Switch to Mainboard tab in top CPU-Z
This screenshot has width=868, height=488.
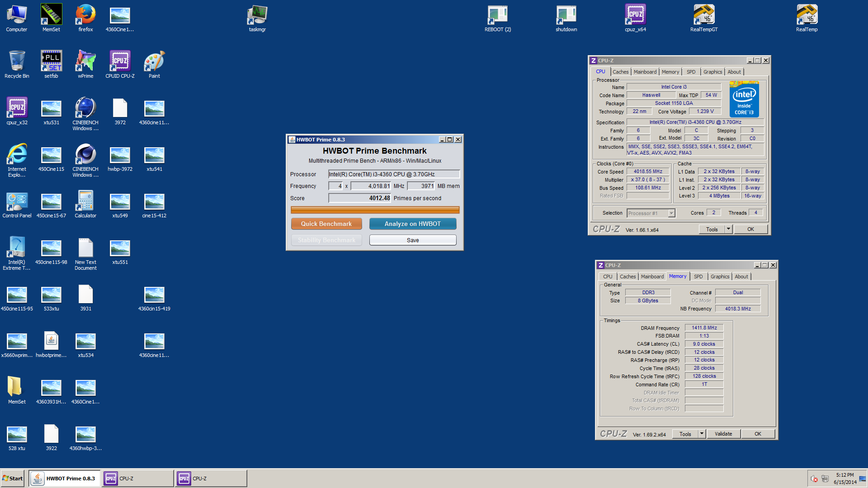pos(645,72)
